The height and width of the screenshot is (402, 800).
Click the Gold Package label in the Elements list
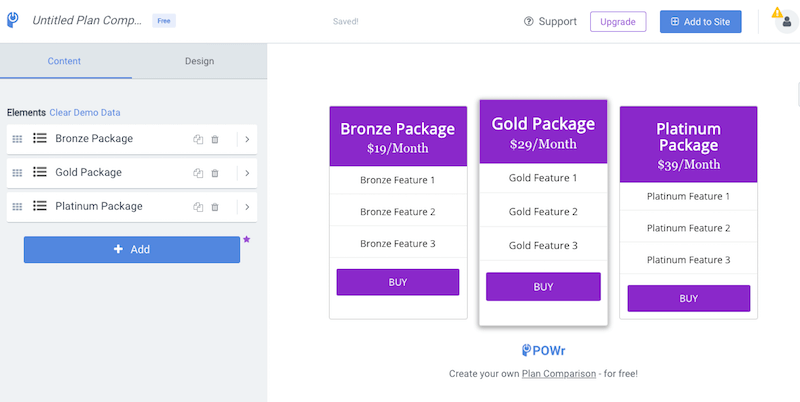pyautogui.click(x=89, y=172)
